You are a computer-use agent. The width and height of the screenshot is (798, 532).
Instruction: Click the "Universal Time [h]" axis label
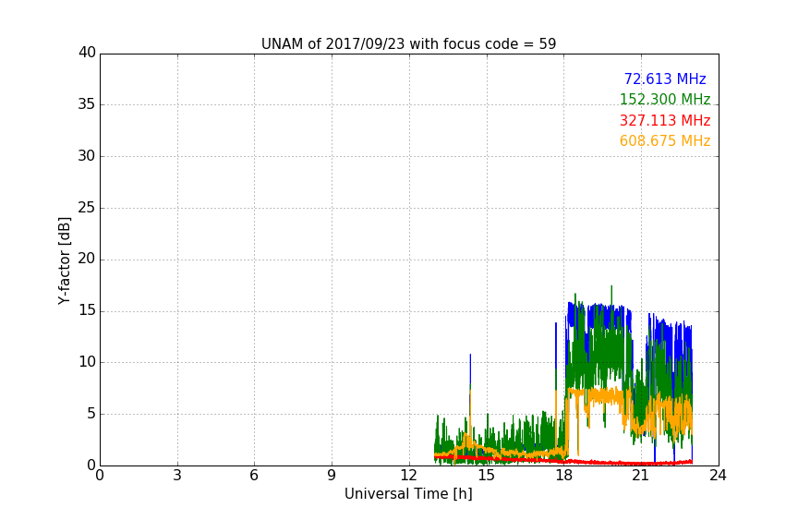point(408,494)
